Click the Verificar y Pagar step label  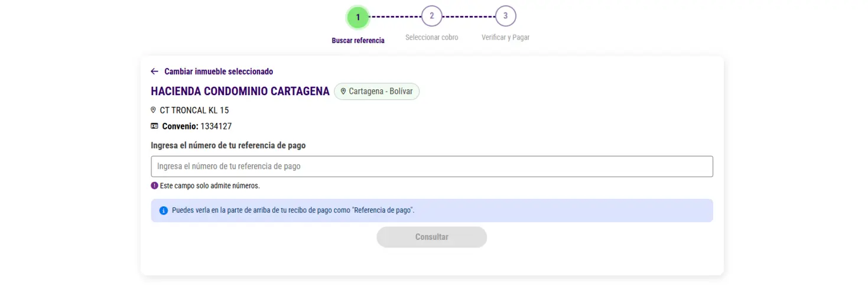(506, 37)
